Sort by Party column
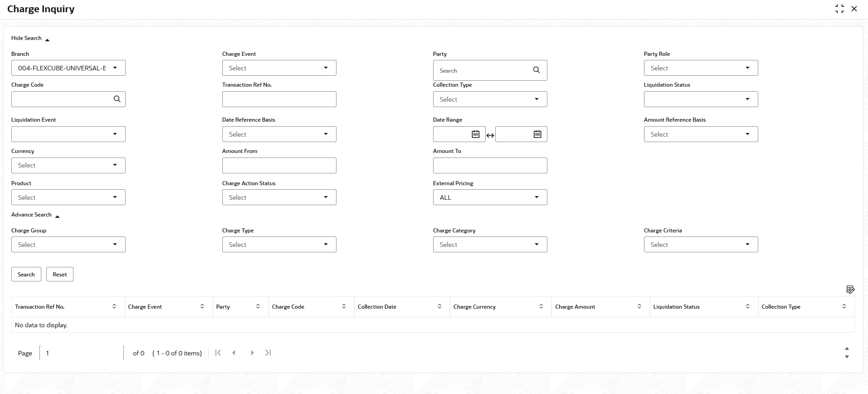Screen dimensions: 868x394 [258, 306]
